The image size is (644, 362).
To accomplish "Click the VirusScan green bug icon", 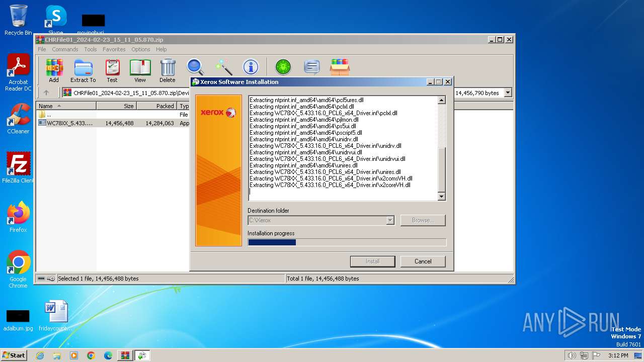I will [283, 67].
